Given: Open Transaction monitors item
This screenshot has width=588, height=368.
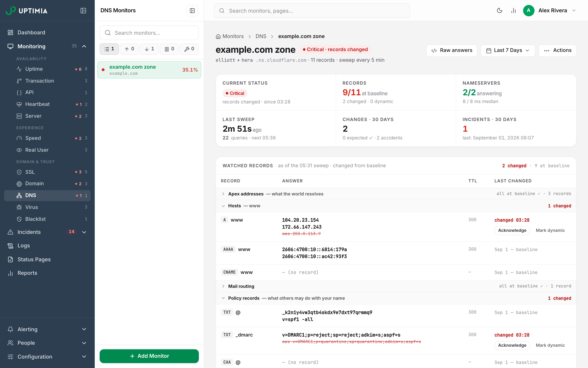Looking at the screenshot, I should [x=47, y=81].
